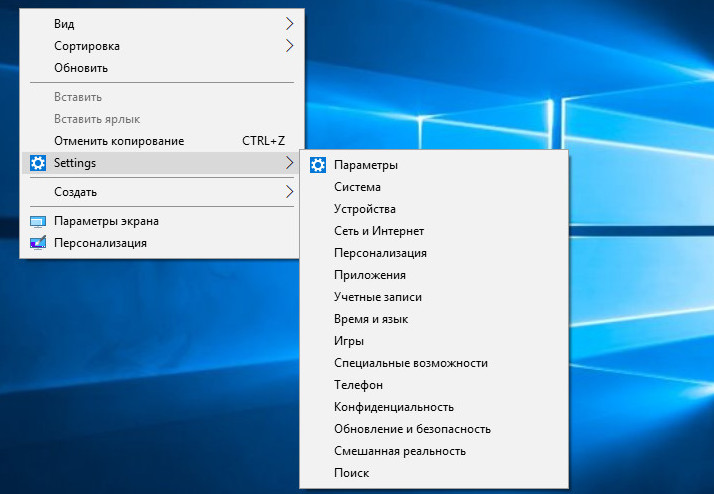714x494 pixels.
Task: Choose Система in the submenu
Action: click(434, 187)
